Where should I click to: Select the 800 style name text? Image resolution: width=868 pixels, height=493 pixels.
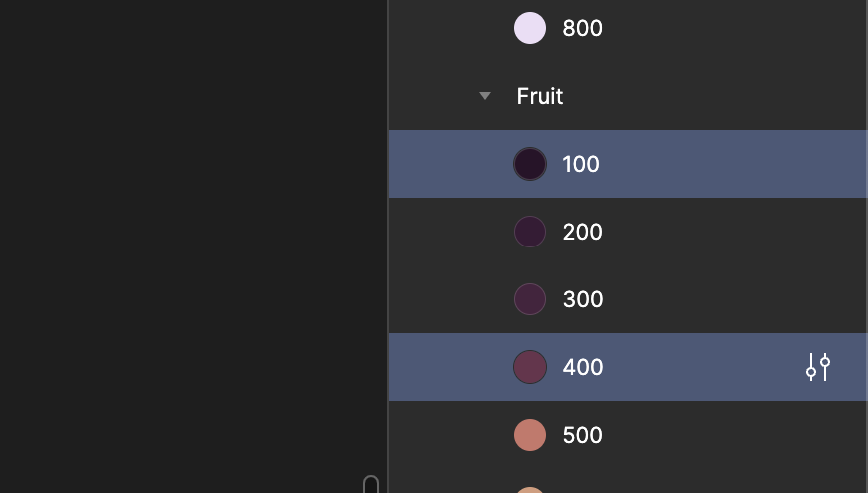point(582,28)
